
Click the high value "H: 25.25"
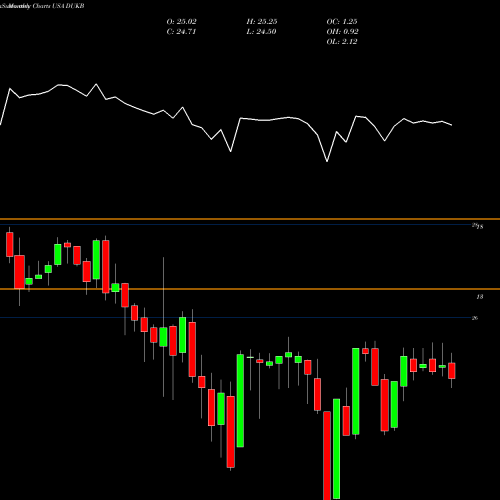[262, 22]
